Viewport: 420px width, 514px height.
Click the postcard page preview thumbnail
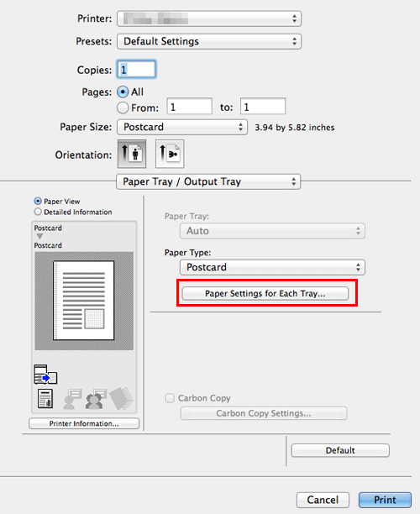click(84, 301)
